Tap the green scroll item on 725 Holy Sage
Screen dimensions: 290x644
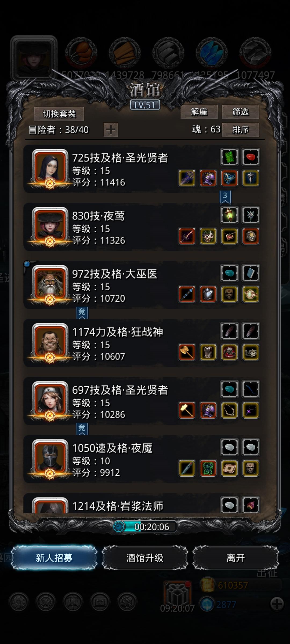[229, 157]
